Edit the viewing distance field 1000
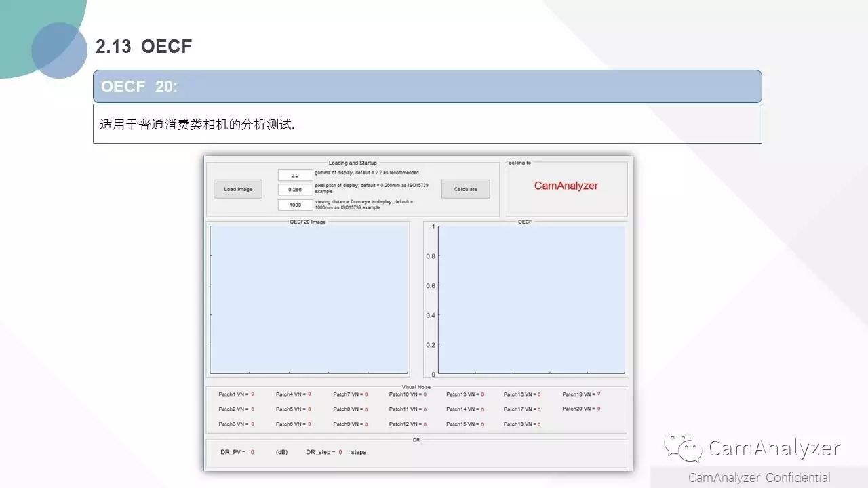 point(295,205)
